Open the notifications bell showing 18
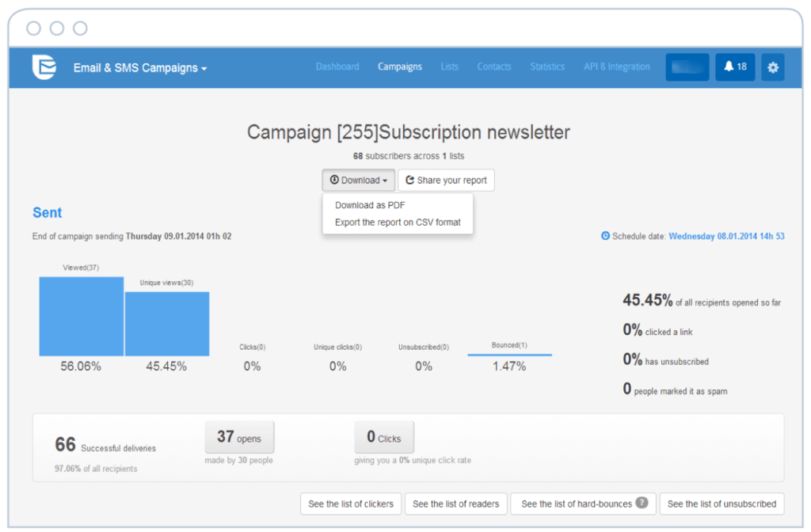The width and height of the screenshot is (811, 532). pyautogui.click(x=735, y=67)
